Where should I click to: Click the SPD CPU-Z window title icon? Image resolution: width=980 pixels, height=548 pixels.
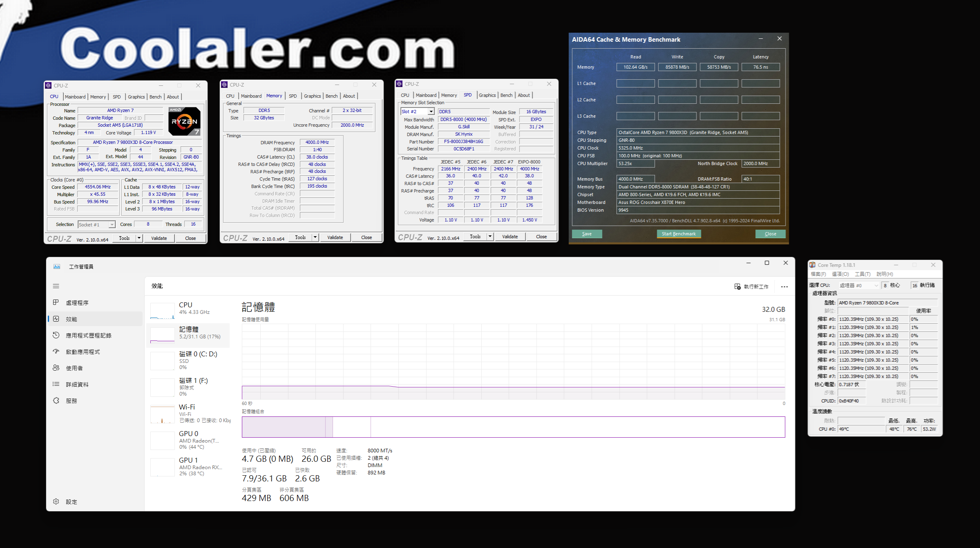click(399, 84)
